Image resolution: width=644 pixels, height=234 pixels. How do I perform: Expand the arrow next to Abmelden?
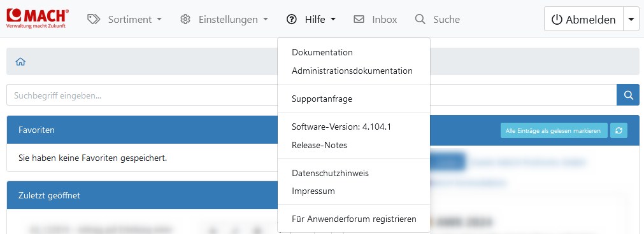pyautogui.click(x=631, y=19)
